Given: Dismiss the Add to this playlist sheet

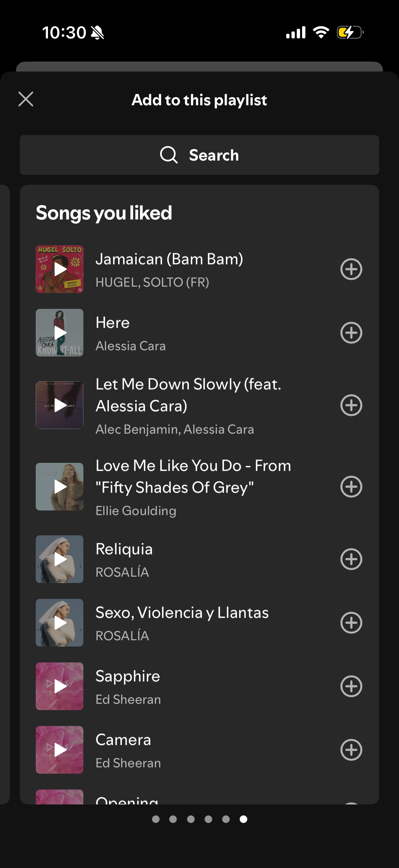Looking at the screenshot, I should click(25, 99).
